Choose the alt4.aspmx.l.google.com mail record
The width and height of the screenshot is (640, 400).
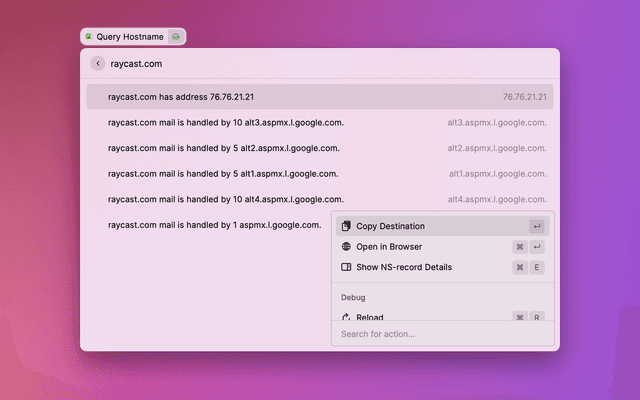pos(320,199)
